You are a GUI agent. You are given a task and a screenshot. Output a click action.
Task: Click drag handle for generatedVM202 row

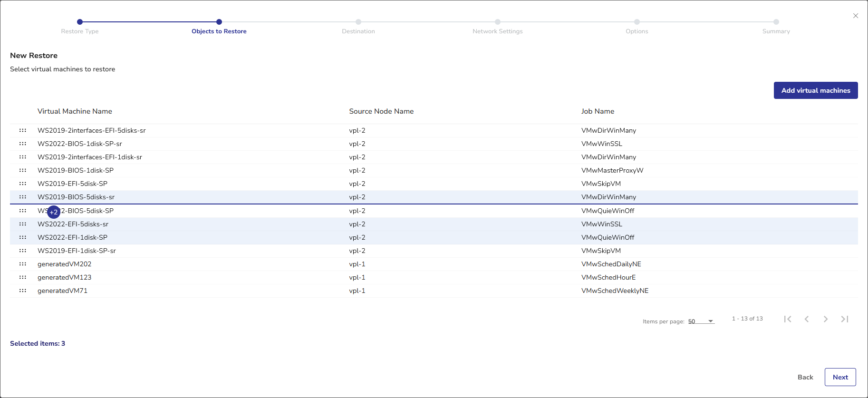pyautogui.click(x=23, y=264)
